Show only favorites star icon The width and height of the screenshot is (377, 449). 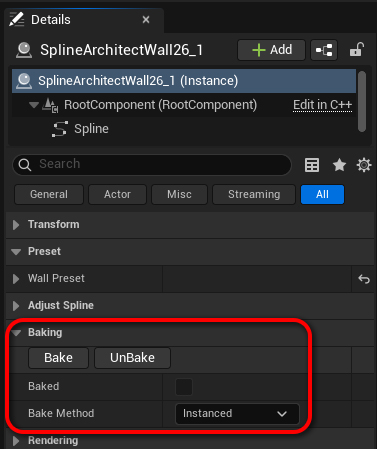coord(339,165)
